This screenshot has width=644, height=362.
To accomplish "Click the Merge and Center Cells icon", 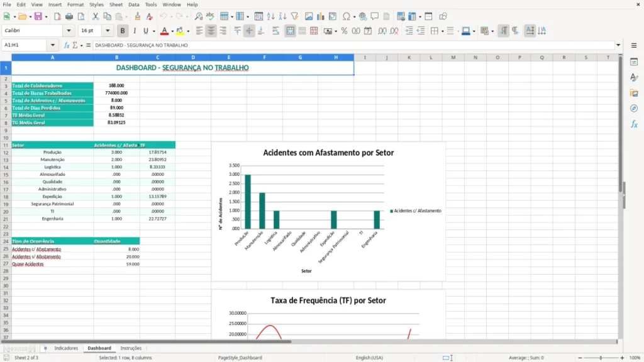I will (290, 31).
